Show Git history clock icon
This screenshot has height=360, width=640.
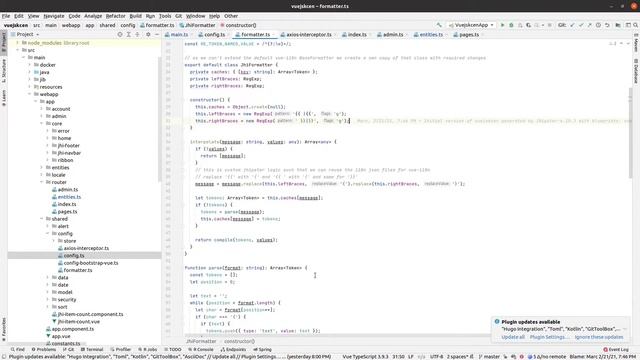pyautogui.click(x=598, y=25)
